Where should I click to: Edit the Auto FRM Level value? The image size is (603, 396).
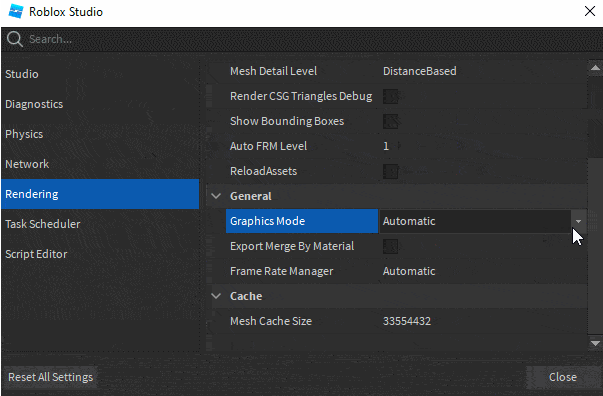(386, 146)
